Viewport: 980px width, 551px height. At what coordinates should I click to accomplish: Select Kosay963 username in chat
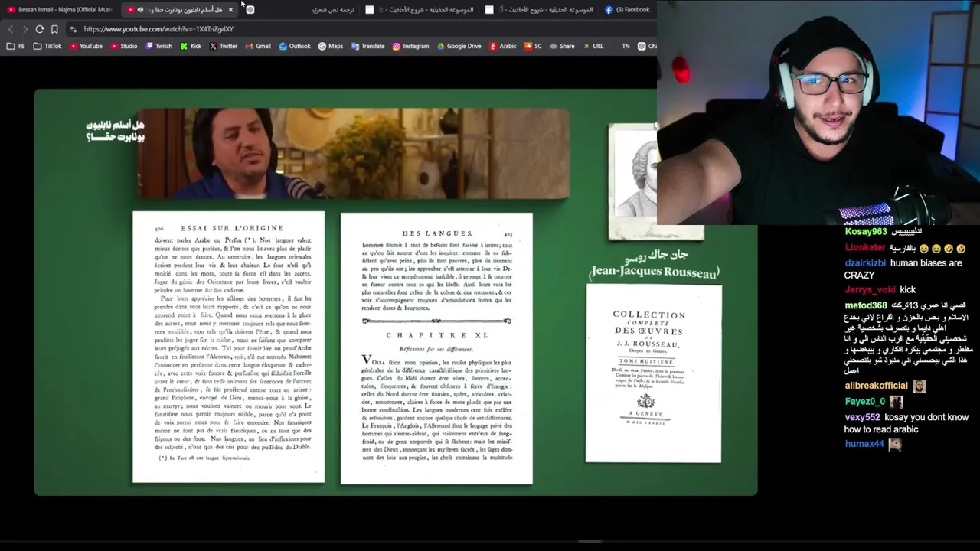click(x=866, y=232)
